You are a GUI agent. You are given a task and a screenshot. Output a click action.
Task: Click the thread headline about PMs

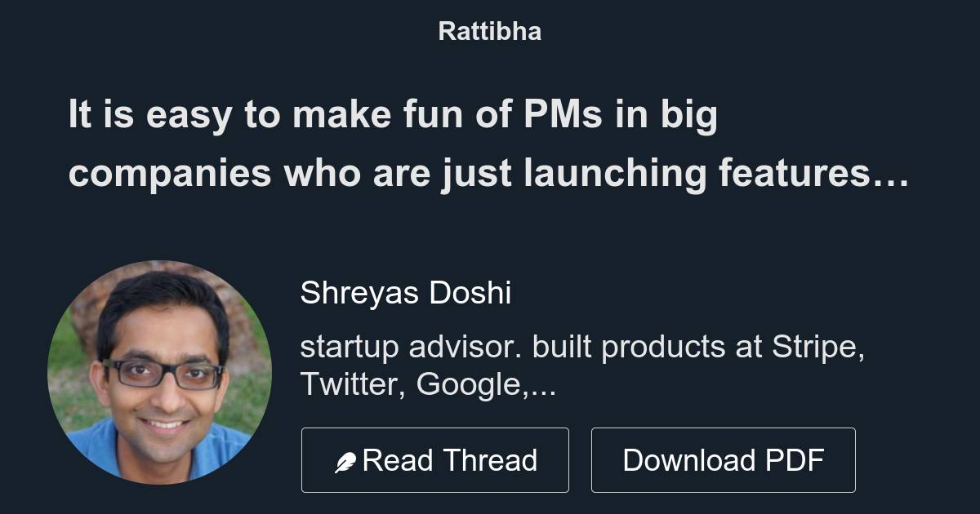(488, 144)
